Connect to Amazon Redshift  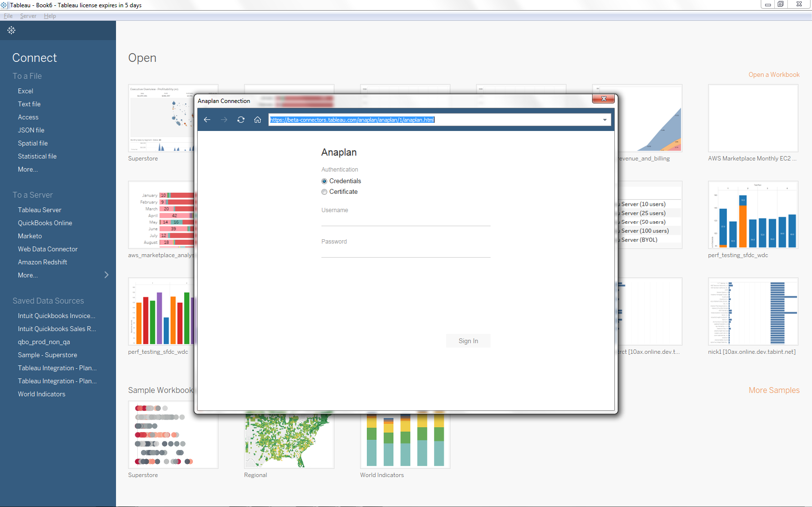(x=43, y=262)
